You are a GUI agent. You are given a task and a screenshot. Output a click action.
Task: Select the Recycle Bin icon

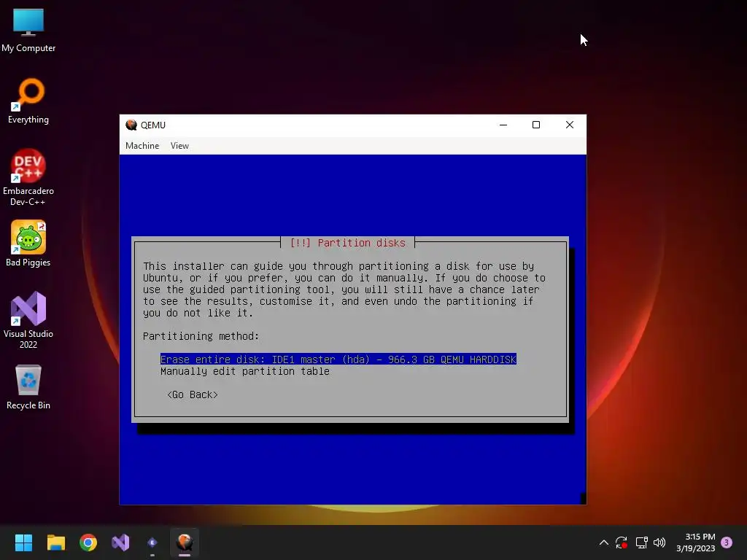(28, 386)
